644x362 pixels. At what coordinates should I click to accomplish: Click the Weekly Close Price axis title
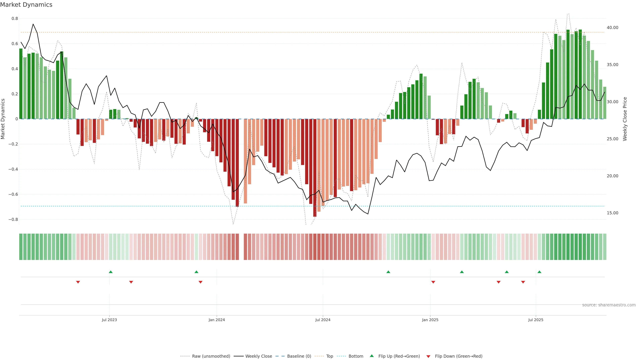(625, 119)
